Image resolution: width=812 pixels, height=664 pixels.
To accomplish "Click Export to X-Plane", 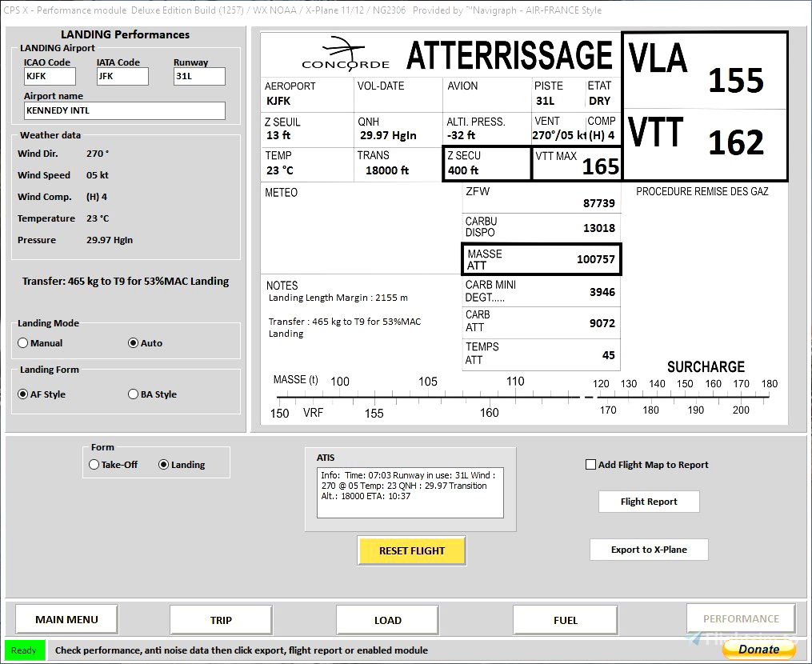I will click(x=649, y=550).
